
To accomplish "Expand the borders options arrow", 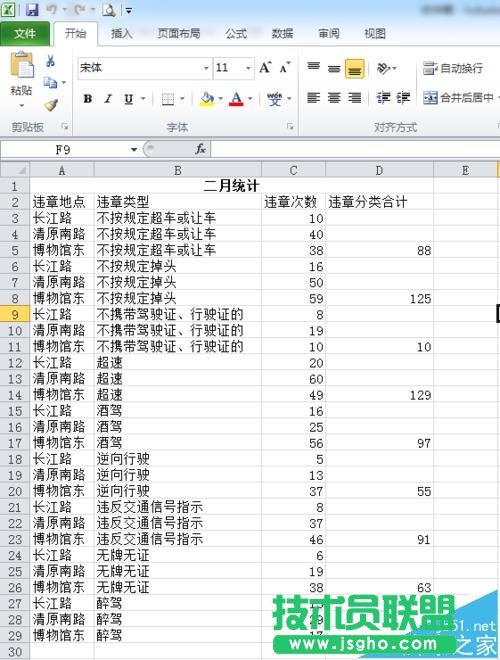I will [x=182, y=99].
